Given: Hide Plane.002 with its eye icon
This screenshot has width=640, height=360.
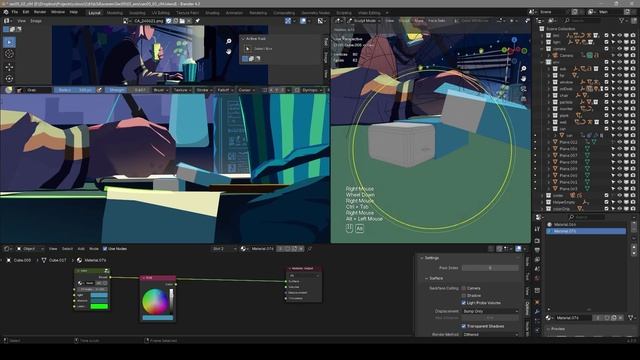Looking at the screenshot, I should click(620, 142).
